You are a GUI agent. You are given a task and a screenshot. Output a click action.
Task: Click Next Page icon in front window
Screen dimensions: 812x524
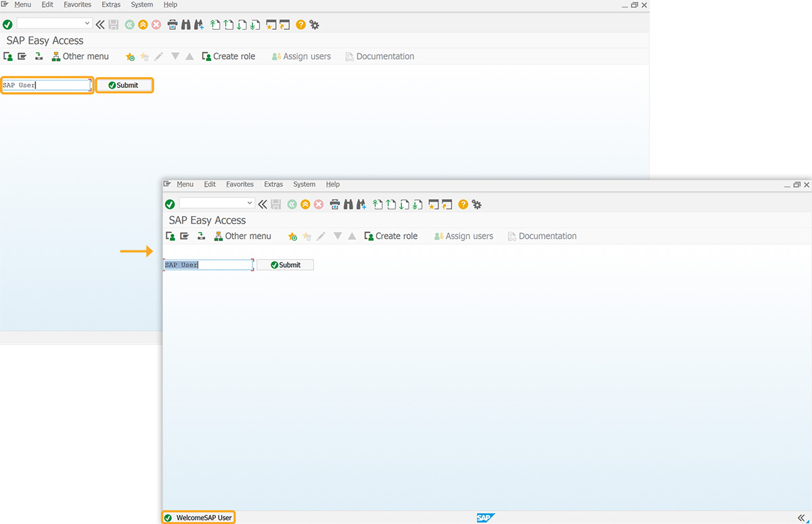404,204
